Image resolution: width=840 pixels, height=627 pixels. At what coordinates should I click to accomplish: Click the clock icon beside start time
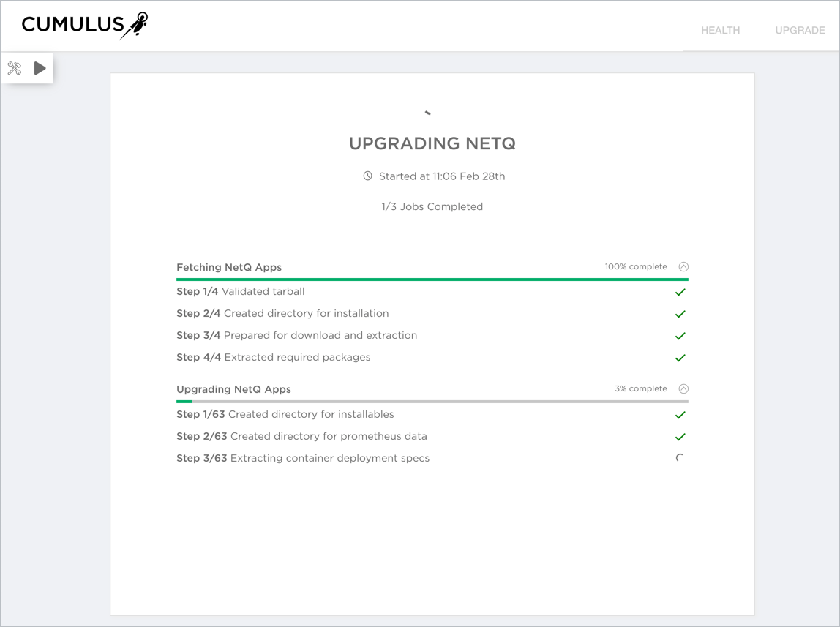[x=368, y=176]
